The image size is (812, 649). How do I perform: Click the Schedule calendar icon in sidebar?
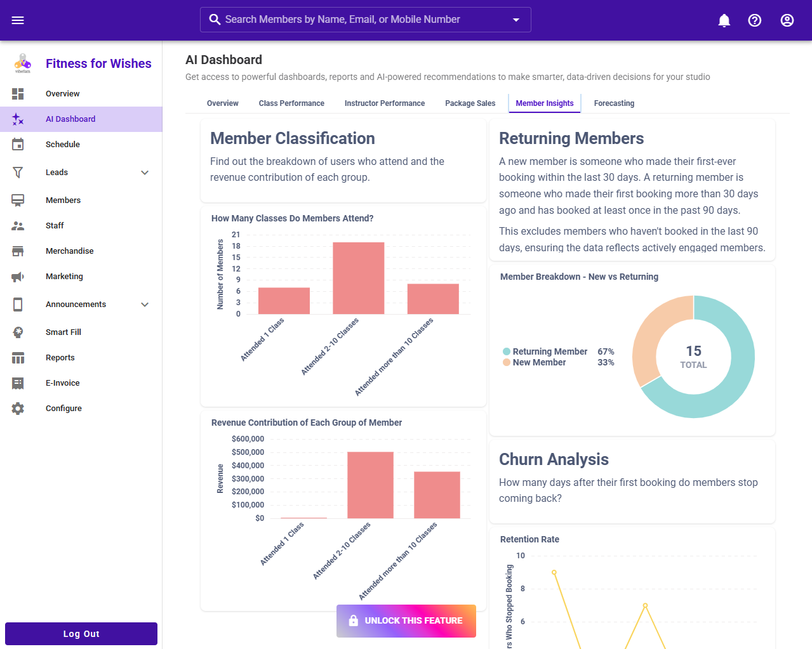(x=18, y=145)
